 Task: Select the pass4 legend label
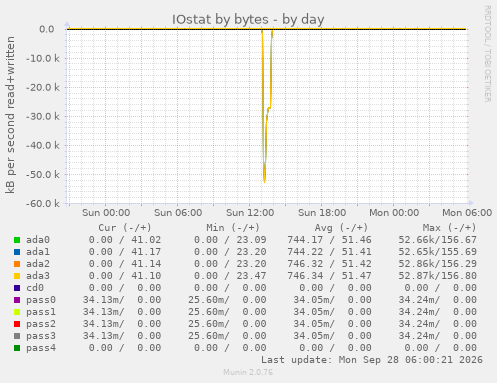pyautogui.click(x=41, y=348)
